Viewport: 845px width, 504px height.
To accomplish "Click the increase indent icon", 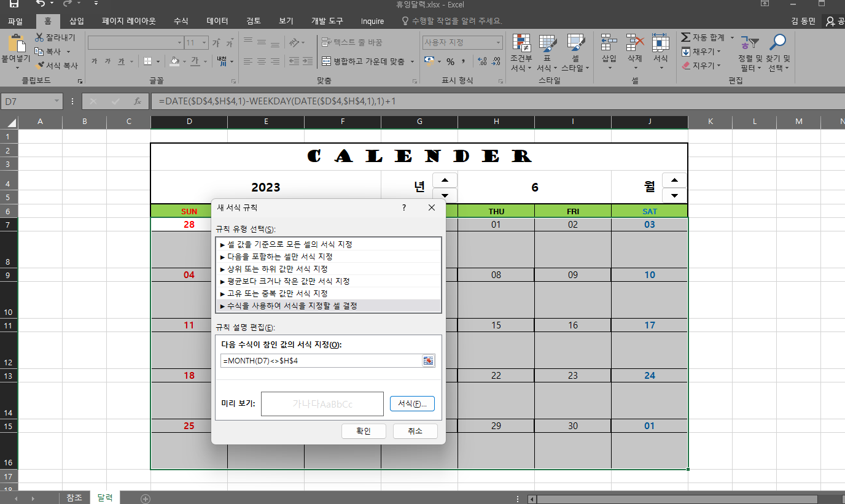I will [x=306, y=61].
